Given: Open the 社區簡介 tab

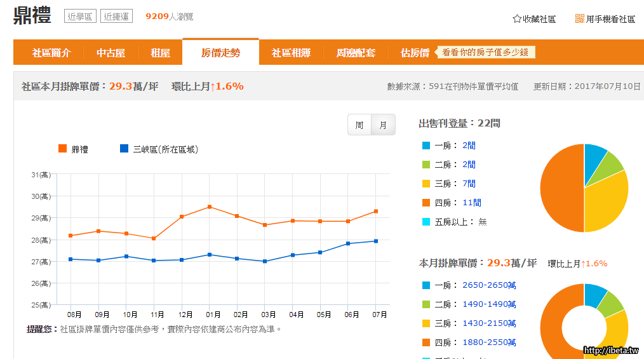Looking at the screenshot, I should coord(51,53).
